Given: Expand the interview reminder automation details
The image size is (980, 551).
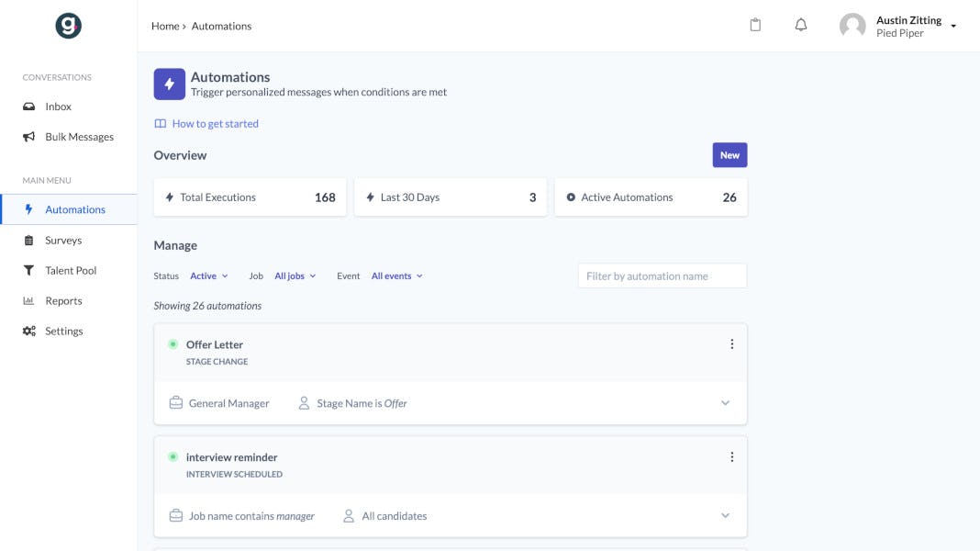Looking at the screenshot, I should point(725,516).
